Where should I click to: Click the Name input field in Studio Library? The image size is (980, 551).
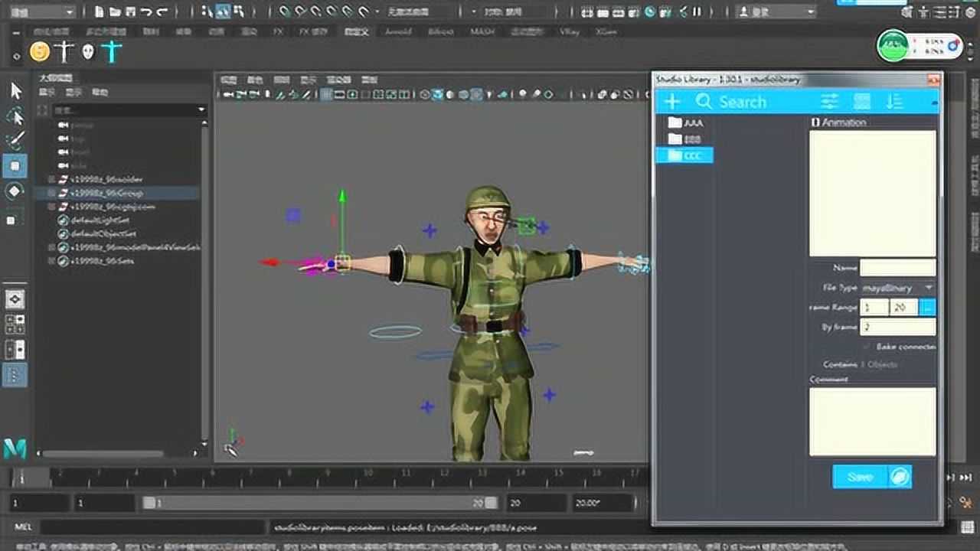pos(897,267)
